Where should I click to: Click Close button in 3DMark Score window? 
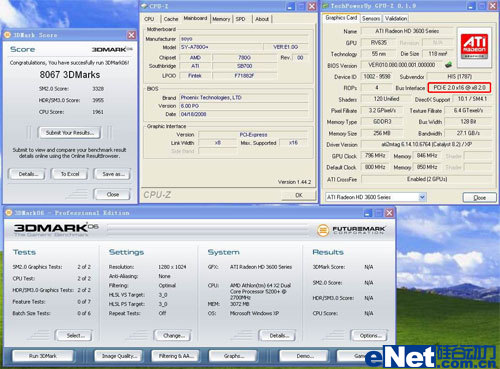pyautogui.click(x=112, y=194)
